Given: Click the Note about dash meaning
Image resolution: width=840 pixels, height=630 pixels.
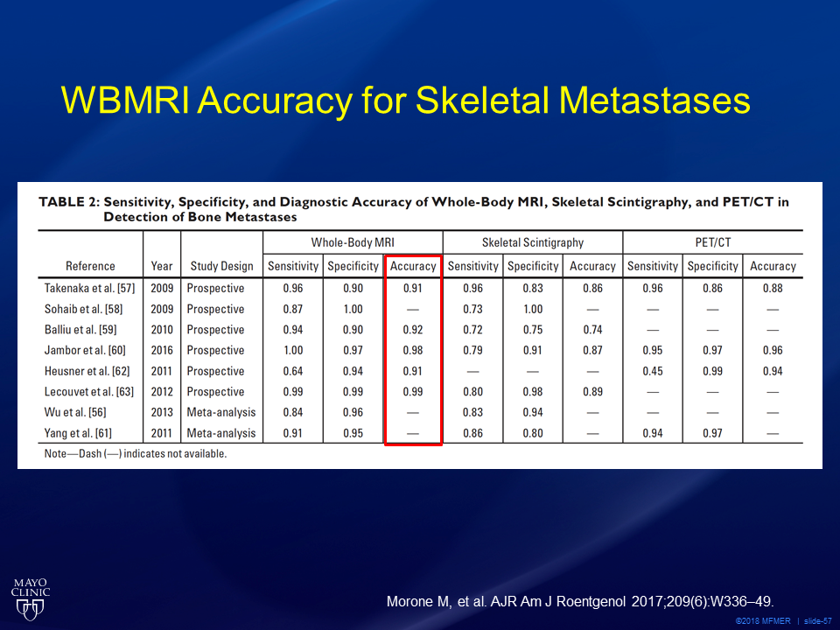Looking at the screenshot, I should click(x=135, y=454).
